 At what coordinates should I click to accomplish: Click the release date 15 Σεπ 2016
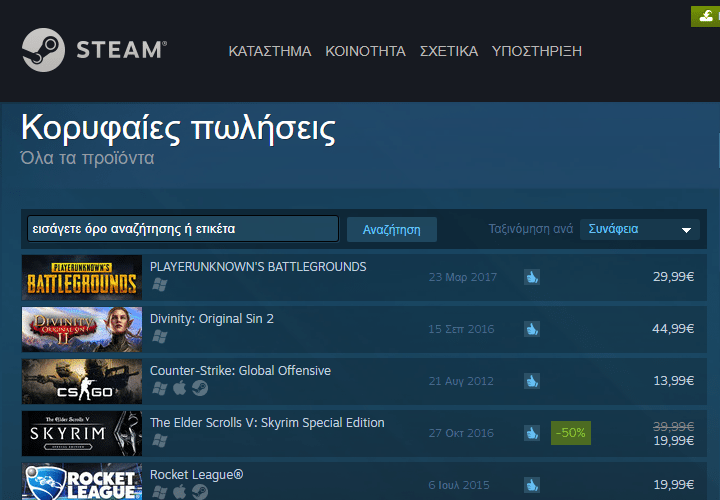[x=461, y=329]
